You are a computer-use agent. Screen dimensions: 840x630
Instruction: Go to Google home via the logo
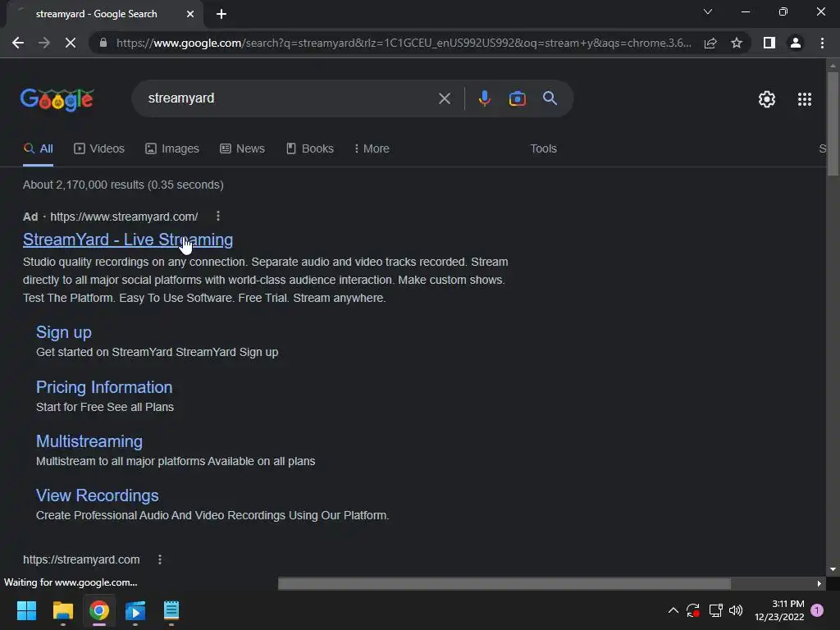[57, 99]
